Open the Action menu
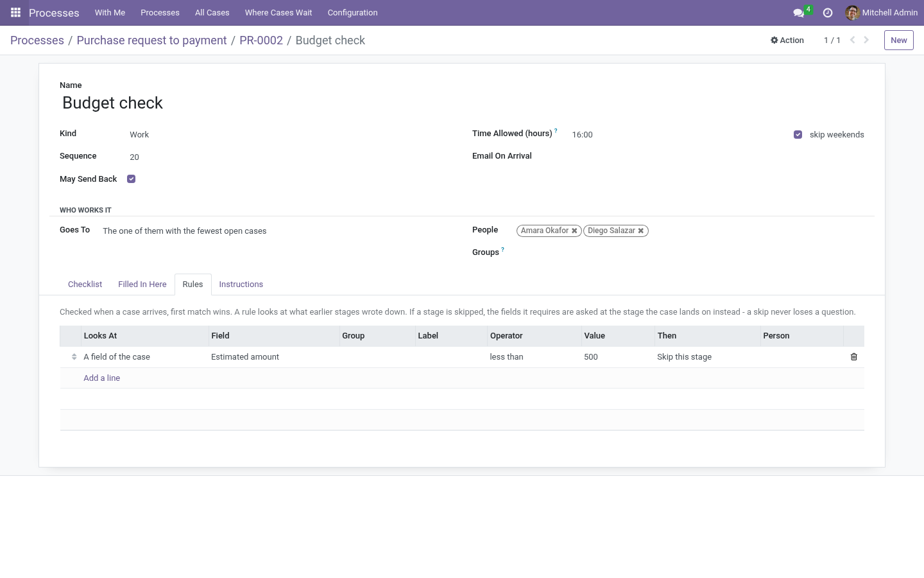 pyautogui.click(x=787, y=40)
